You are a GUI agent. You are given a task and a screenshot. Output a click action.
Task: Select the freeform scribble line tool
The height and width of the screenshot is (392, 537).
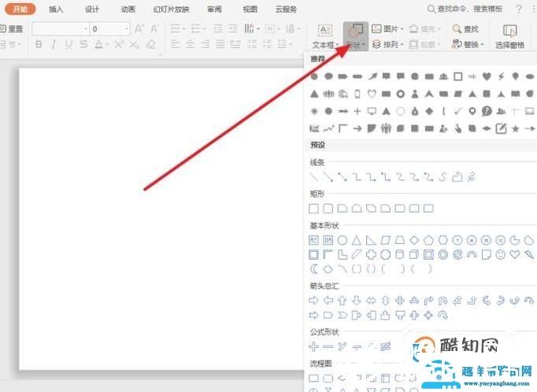471,177
